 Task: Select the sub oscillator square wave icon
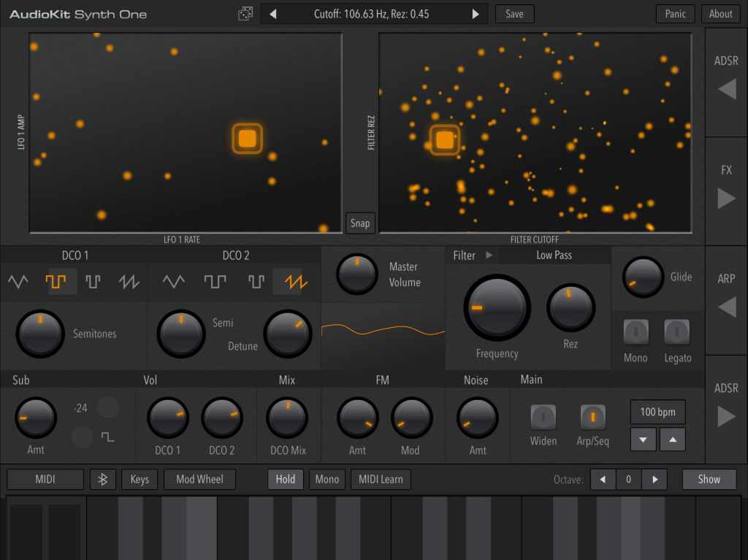coord(108,437)
